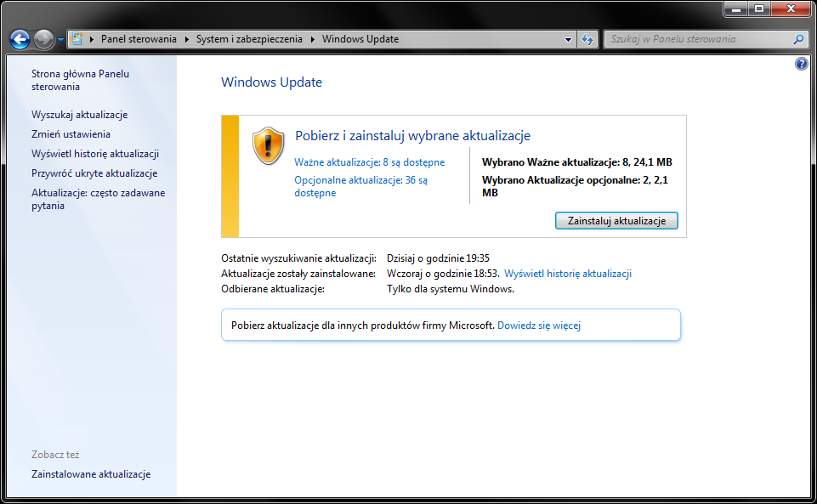
Task: Click the yellow shield warning icon
Action: pyautogui.click(x=269, y=146)
